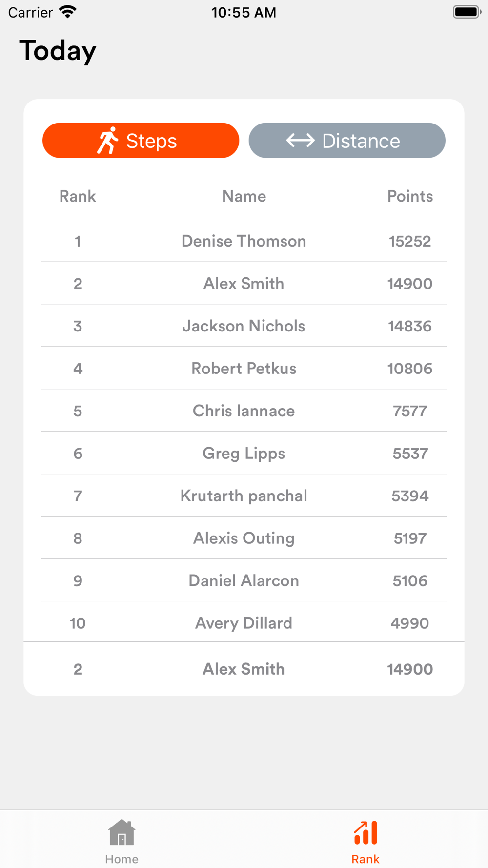
Task: Select the Home tab label
Action: (x=122, y=859)
